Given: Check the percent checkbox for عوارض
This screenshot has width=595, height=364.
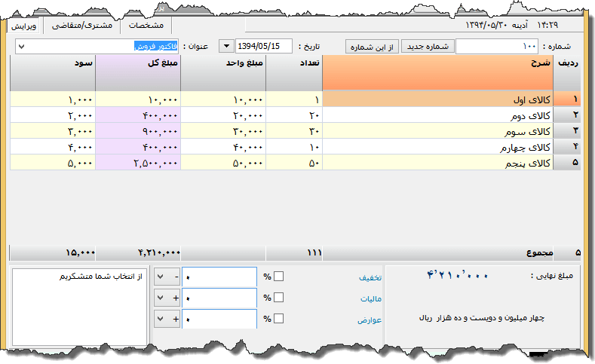Looking at the screenshot, I should 278,319.
